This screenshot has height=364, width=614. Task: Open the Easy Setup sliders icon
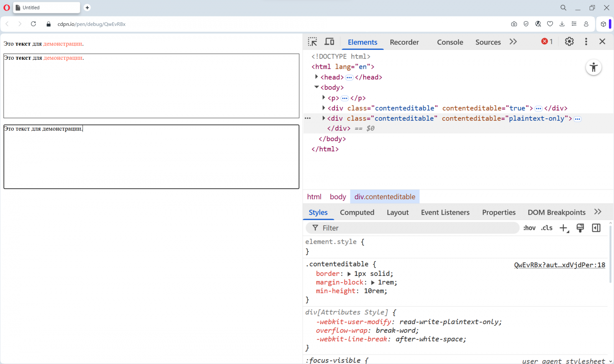(574, 24)
